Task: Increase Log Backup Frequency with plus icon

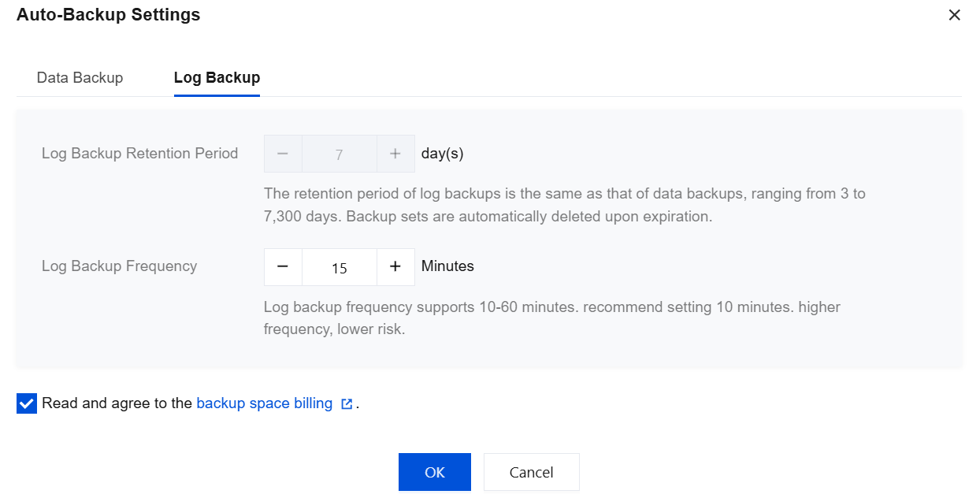Action: (x=395, y=267)
